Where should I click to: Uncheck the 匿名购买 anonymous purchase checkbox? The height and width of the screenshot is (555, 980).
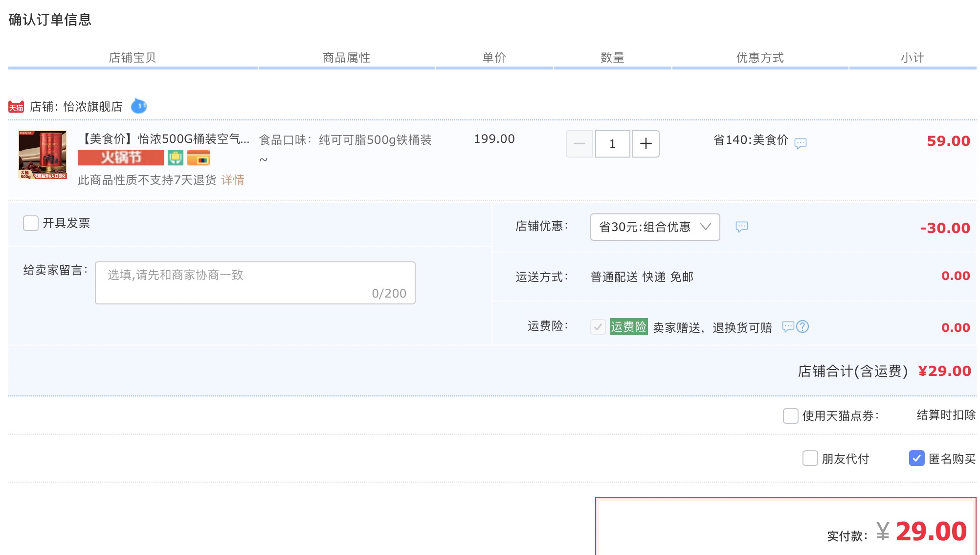(917, 458)
